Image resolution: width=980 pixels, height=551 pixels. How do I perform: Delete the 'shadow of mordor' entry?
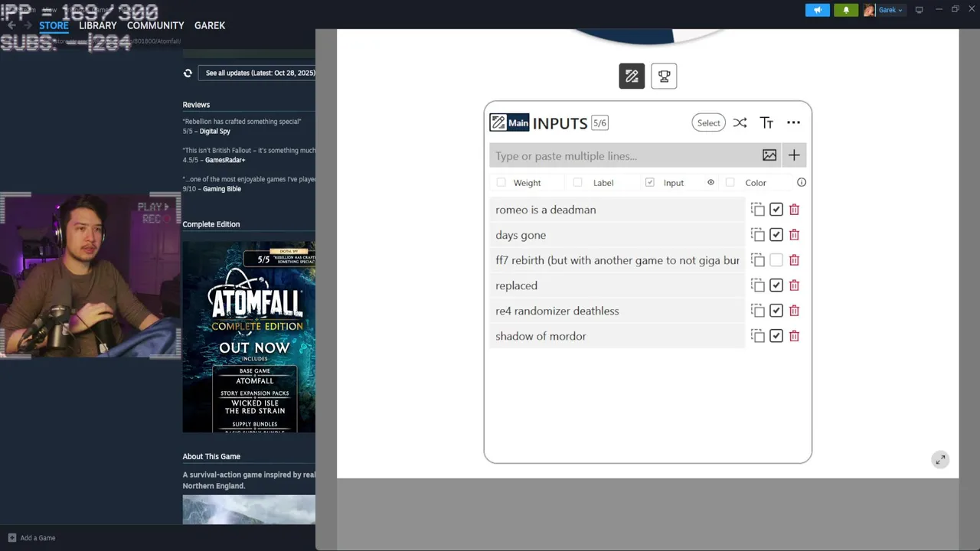(x=794, y=335)
